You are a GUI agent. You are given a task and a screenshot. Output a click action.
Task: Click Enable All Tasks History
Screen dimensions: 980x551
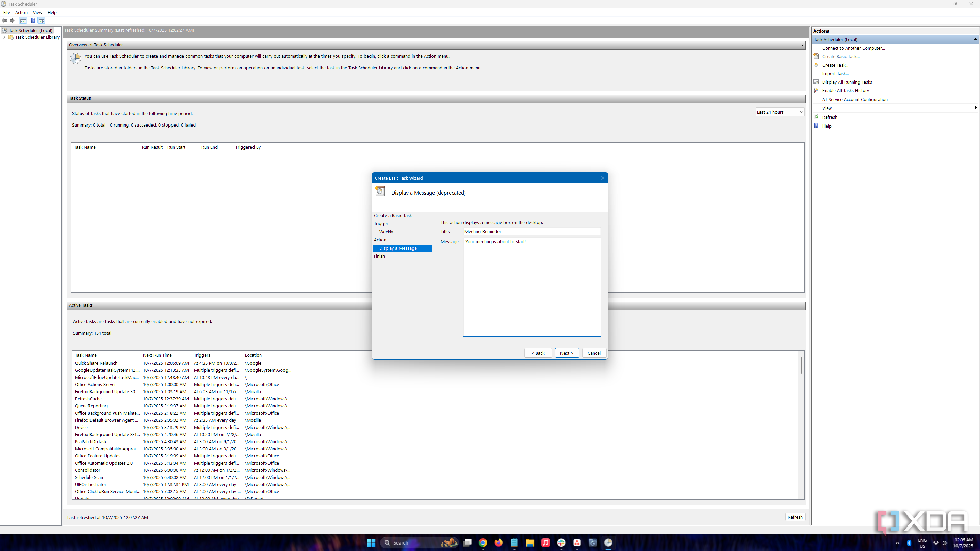(845, 90)
